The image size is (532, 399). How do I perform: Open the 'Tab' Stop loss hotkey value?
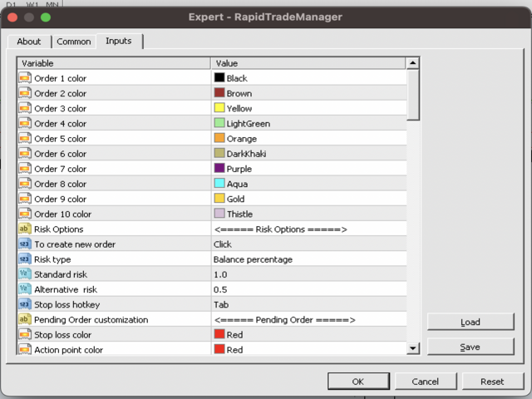pos(308,305)
